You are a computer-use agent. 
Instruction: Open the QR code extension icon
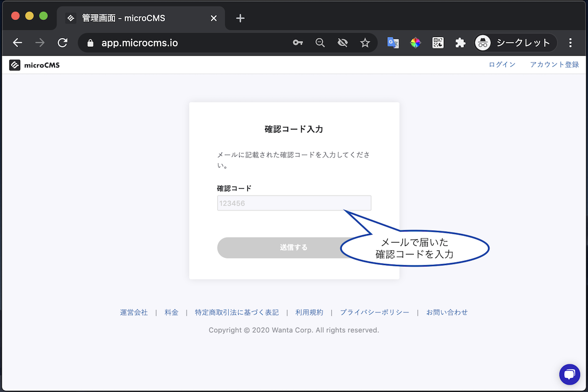(x=438, y=42)
